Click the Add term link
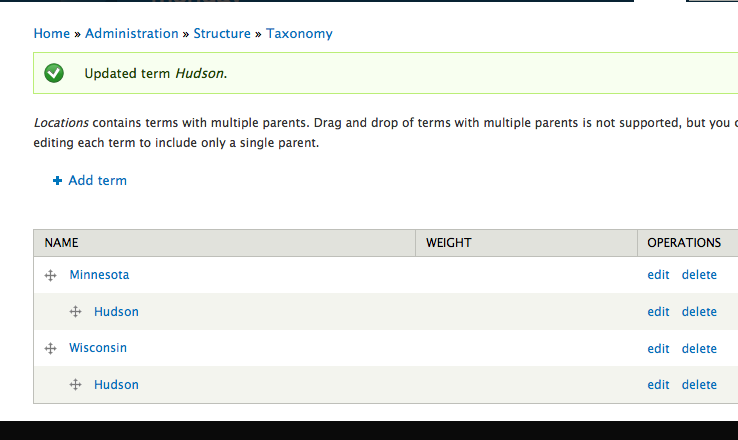The width and height of the screenshot is (738, 440). [97, 180]
